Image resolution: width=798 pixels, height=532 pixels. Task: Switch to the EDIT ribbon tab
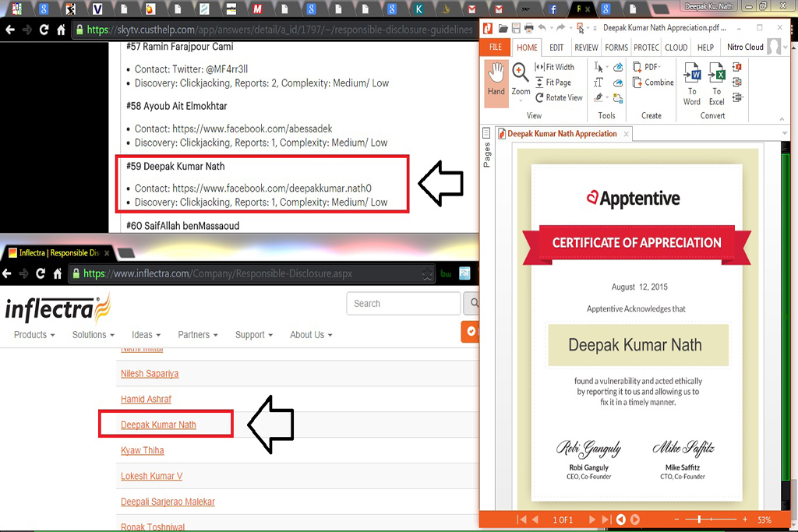pyautogui.click(x=556, y=48)
